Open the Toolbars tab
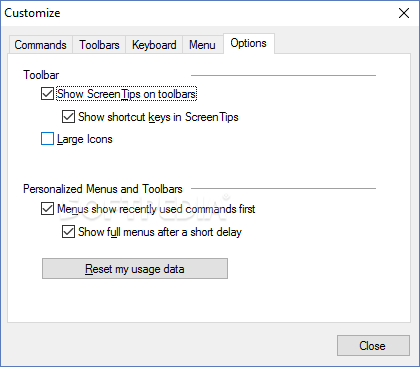420x367 pixels. pyautogui.click(x=99, y=45)
